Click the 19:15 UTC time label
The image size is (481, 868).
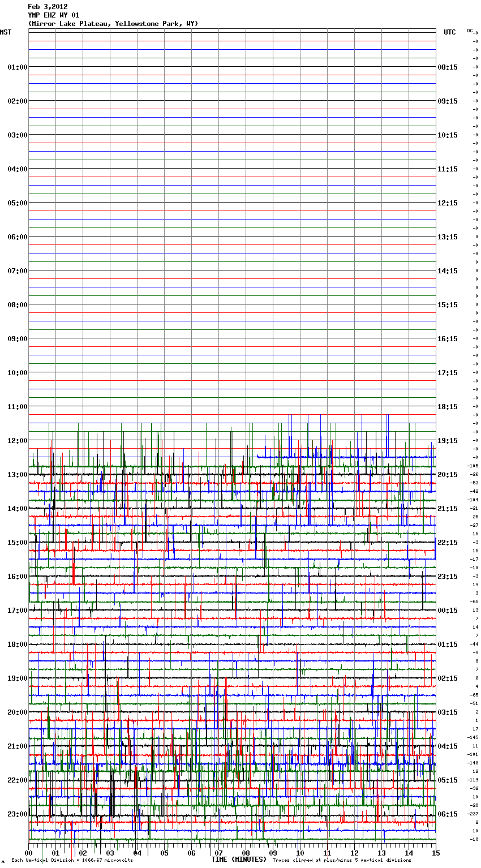click(x=448, y=441)
